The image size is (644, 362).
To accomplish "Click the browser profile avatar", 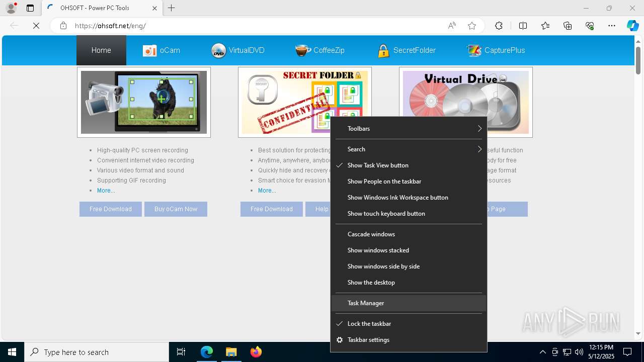I will click(x=11, y=8).
